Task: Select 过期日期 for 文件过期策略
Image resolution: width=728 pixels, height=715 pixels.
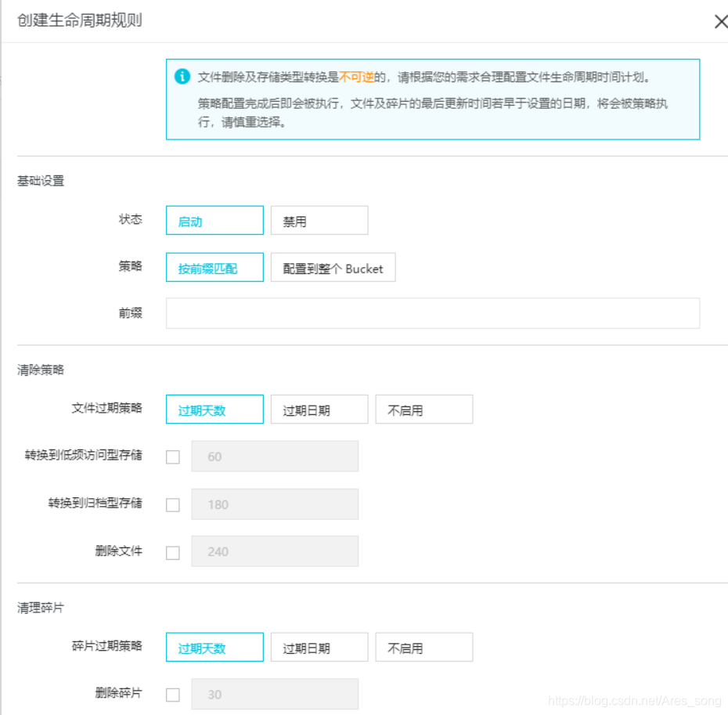Action: tap(319, 410)
